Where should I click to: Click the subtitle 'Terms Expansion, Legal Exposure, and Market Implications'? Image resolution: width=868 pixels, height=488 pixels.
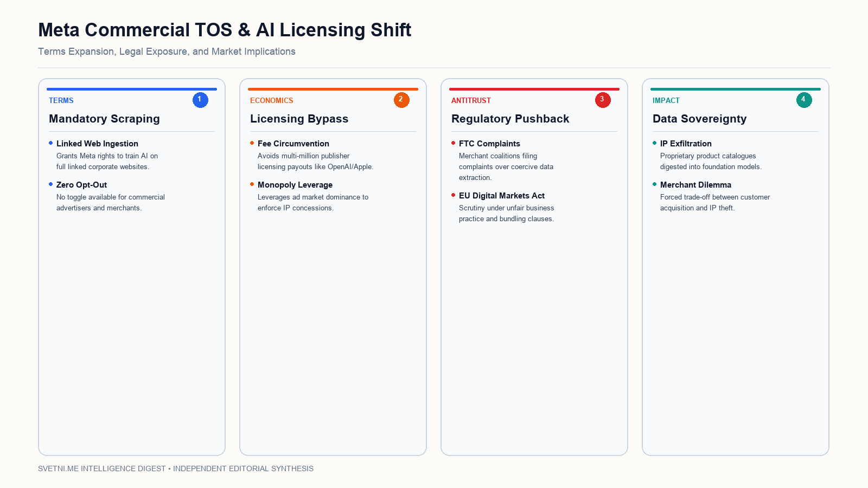click(x=167, y=52)
